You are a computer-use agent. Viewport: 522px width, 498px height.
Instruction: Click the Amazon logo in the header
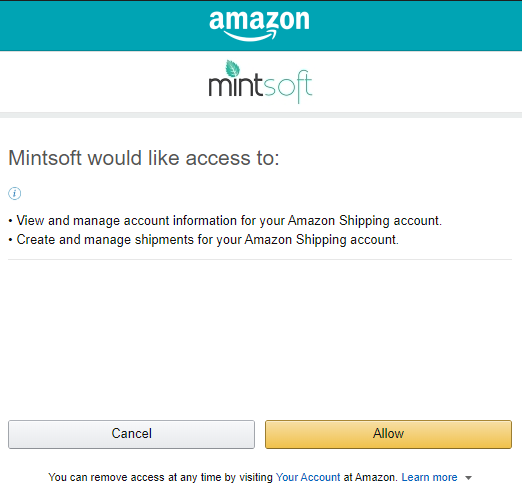[259, 26]
